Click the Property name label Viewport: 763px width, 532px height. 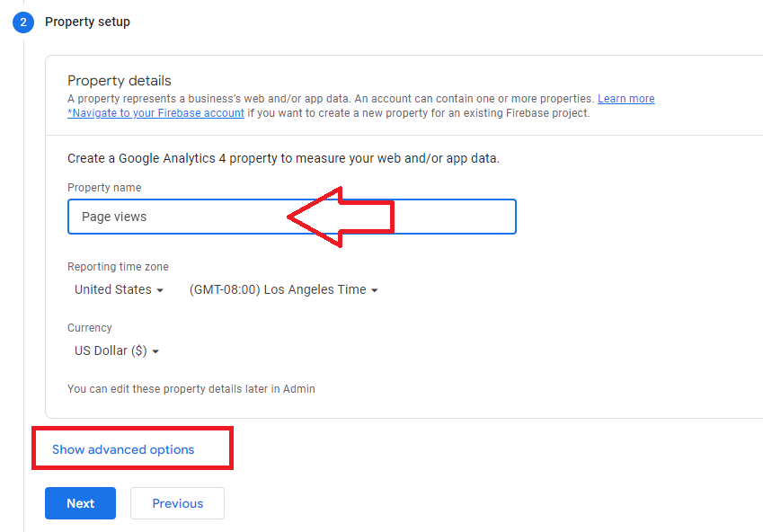click(104, 188)
